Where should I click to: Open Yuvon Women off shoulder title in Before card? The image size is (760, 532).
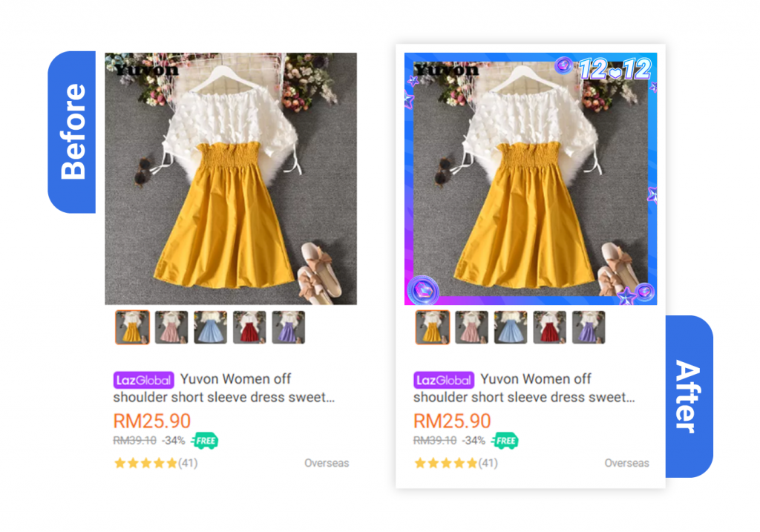tap(223, 388)
